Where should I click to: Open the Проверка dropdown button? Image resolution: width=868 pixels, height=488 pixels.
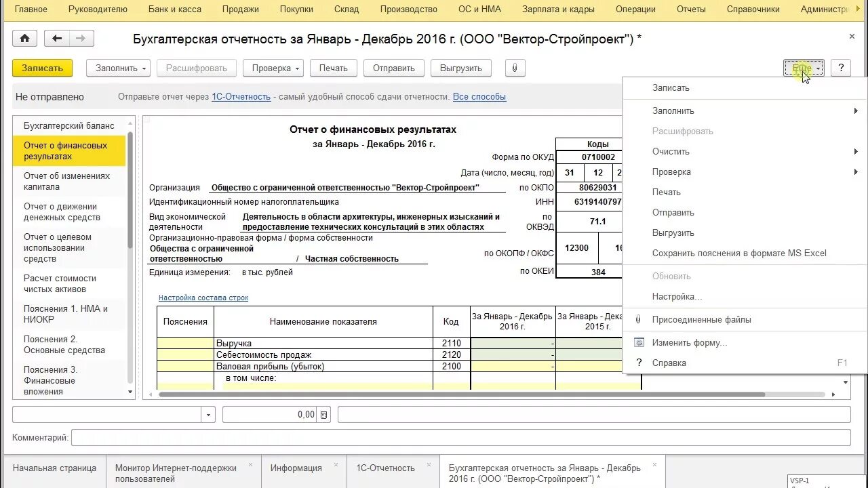pyautogui.click(x=273, y=68)
